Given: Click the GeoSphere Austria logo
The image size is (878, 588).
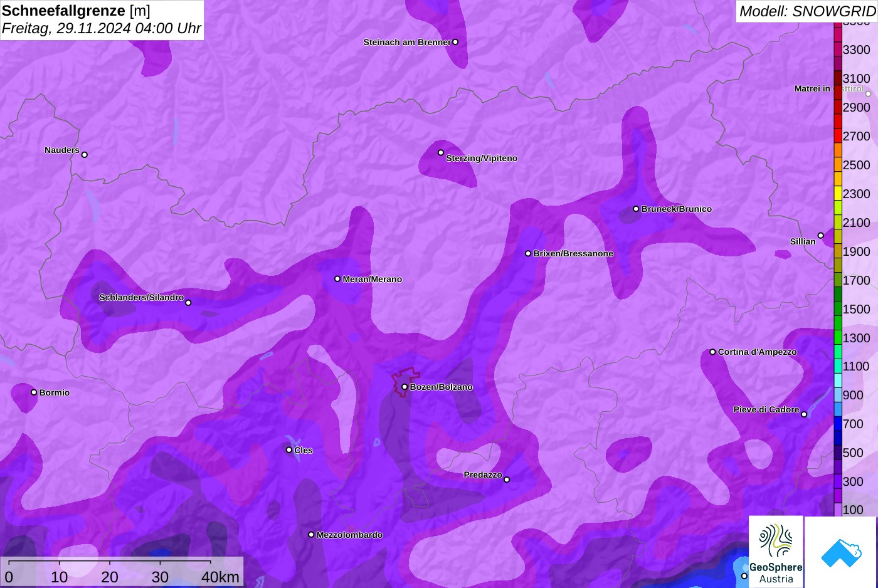Looking at the screenshot, I should (x=776, y=552).
